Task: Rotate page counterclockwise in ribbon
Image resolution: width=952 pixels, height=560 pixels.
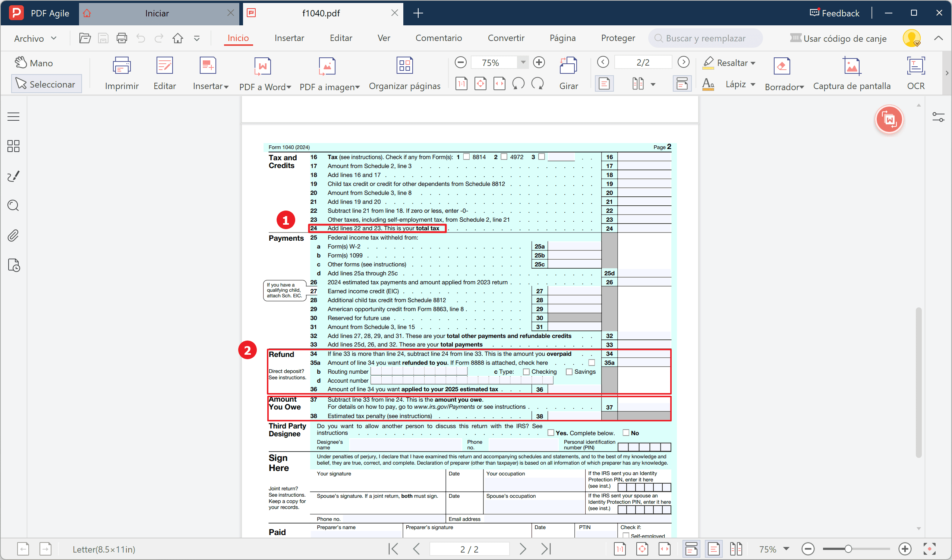Action: pos(518,83)
